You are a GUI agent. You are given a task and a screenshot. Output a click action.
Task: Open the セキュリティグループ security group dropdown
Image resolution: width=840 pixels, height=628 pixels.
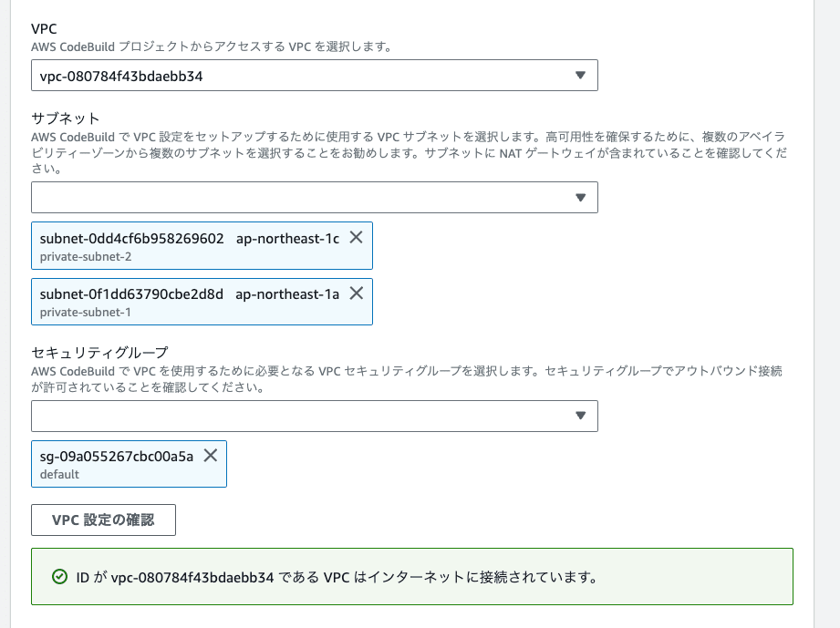pyautogui.click(x=315, y=416)
